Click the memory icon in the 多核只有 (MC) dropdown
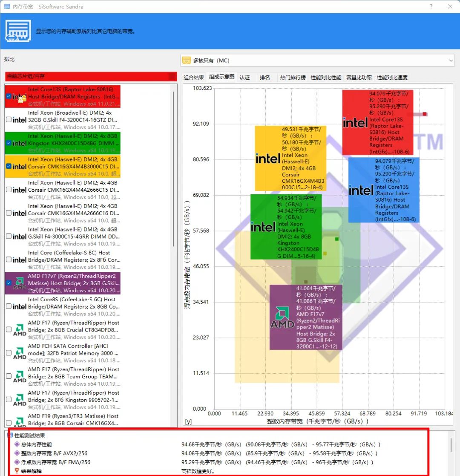Screen dimensions: 460x476 186,61
